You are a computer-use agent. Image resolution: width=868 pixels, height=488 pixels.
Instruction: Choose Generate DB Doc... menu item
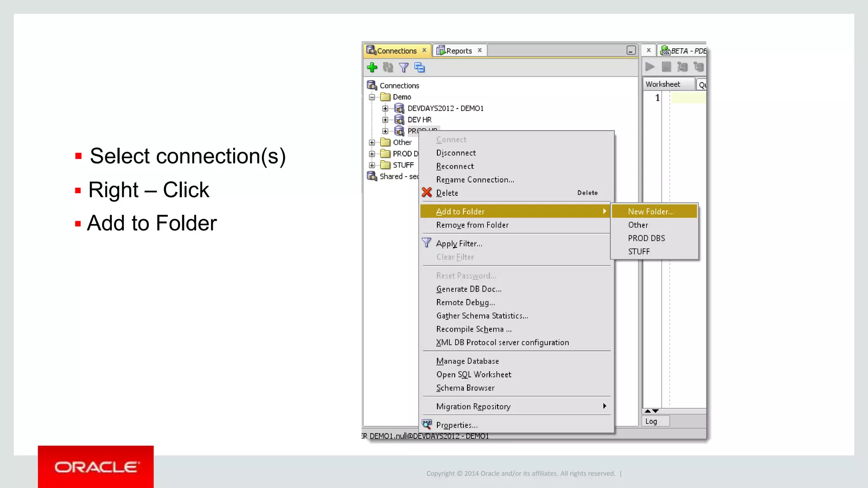coord(516,289)
